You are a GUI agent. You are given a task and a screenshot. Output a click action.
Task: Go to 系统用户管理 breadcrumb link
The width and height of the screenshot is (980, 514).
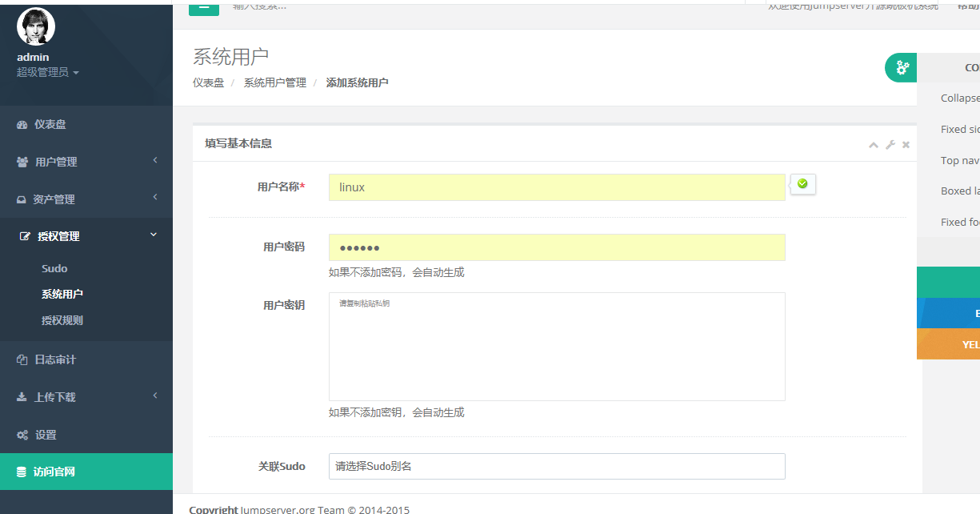click(x=275, y=82)
